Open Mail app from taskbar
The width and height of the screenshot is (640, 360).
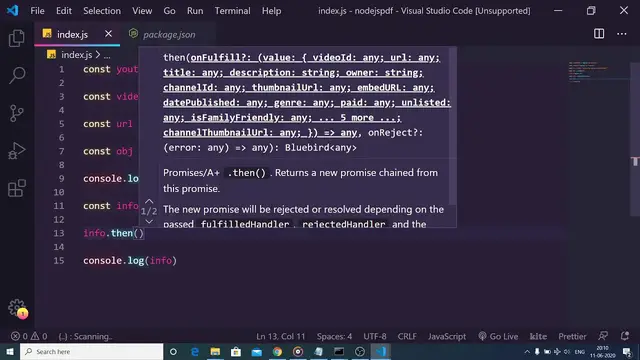257,351
